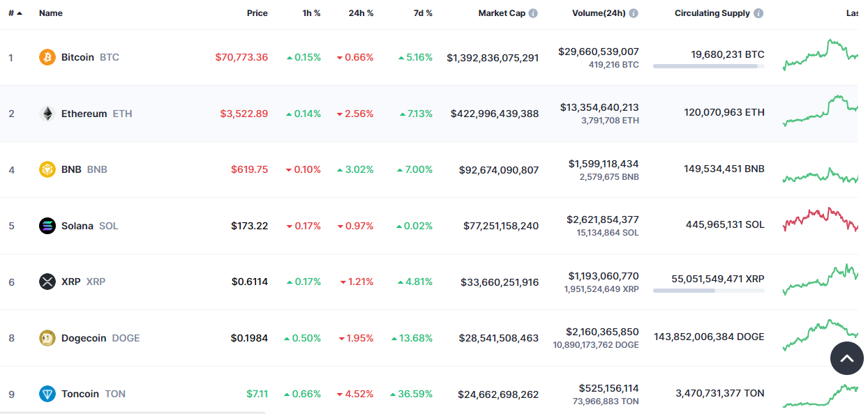Click BNB market cap $92,674,090,807
The image size is (868, 414).
click(499, 169)
